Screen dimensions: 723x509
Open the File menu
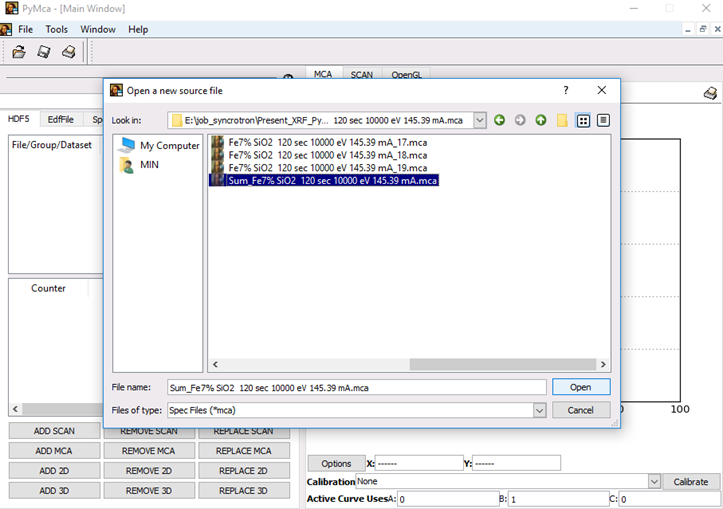[25, 30]
